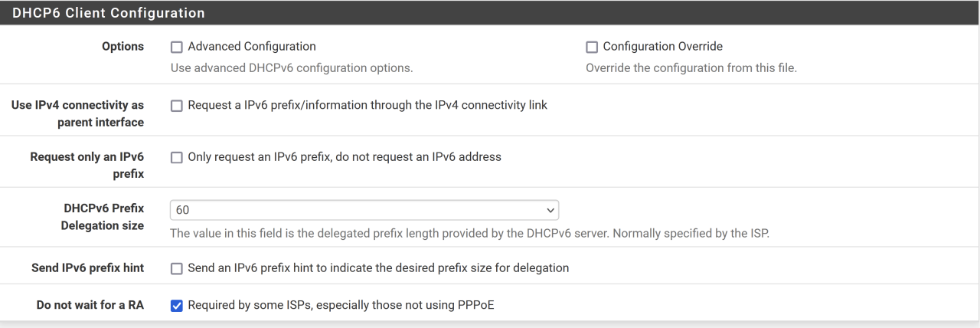980x328 pixels.
Task: Uncheck the Do not wait for RA checkbox
Action: point(176,306)
